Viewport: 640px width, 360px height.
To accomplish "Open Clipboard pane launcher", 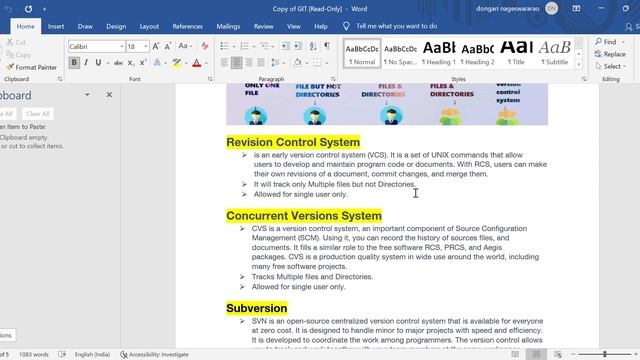I will click(60, 79).
